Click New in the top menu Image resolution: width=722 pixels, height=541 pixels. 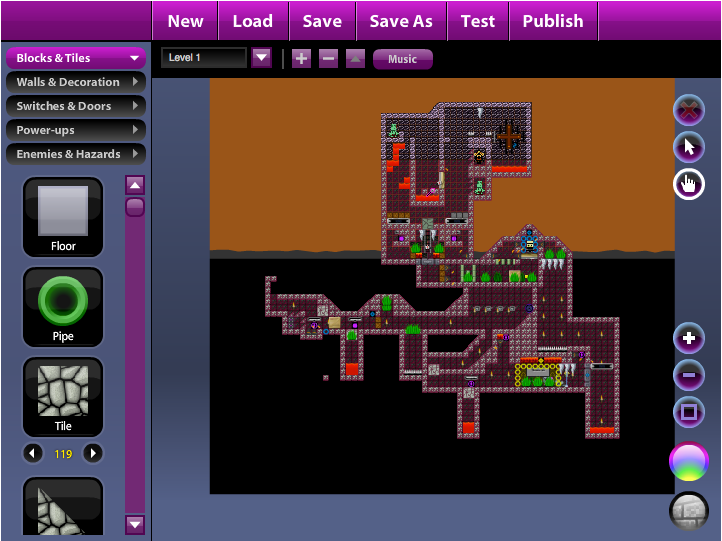tap(185, 21)
